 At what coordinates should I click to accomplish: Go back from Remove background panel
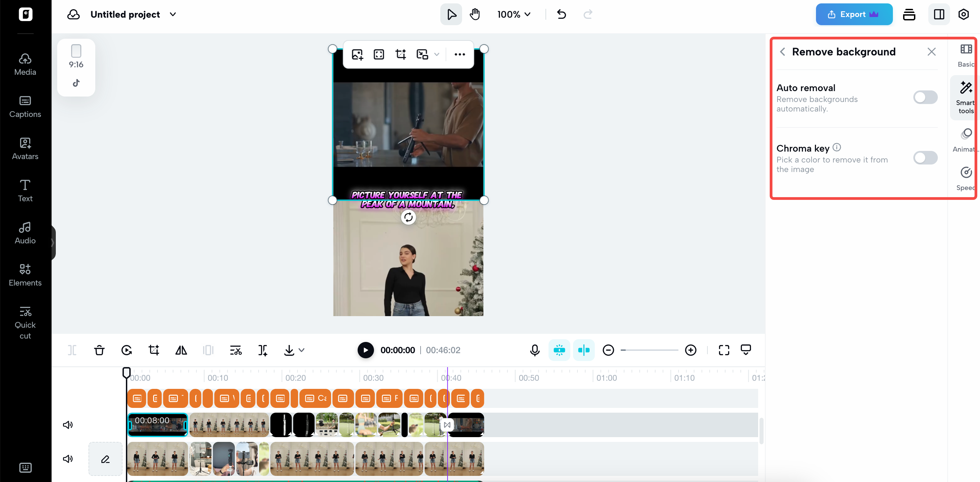783,52
